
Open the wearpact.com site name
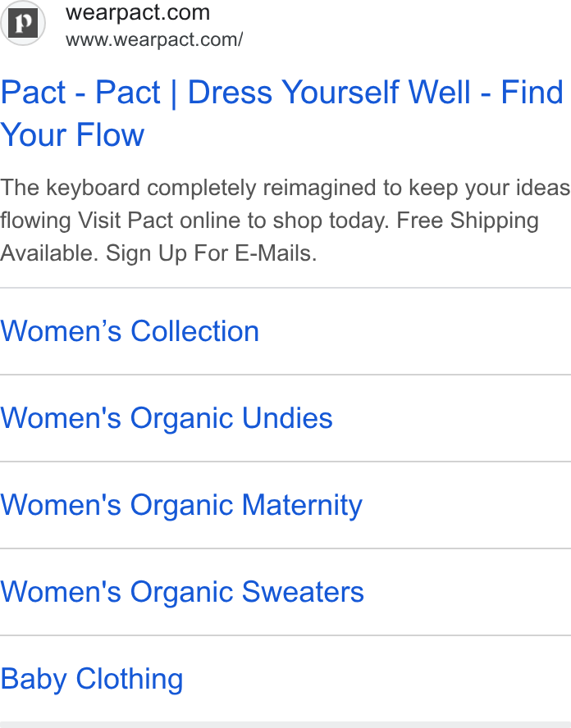click(138, 12)
